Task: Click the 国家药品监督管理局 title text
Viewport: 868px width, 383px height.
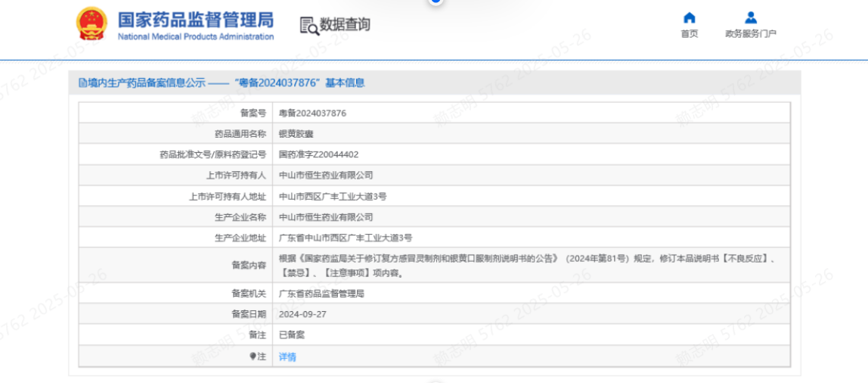Action: pos(195,19)
